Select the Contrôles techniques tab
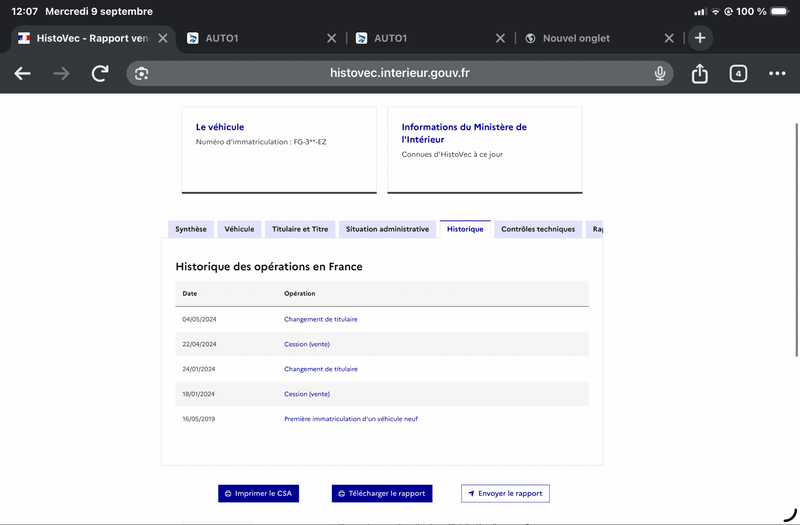The height and width of the screenshot is (525, 800). (x=538, y=229)
